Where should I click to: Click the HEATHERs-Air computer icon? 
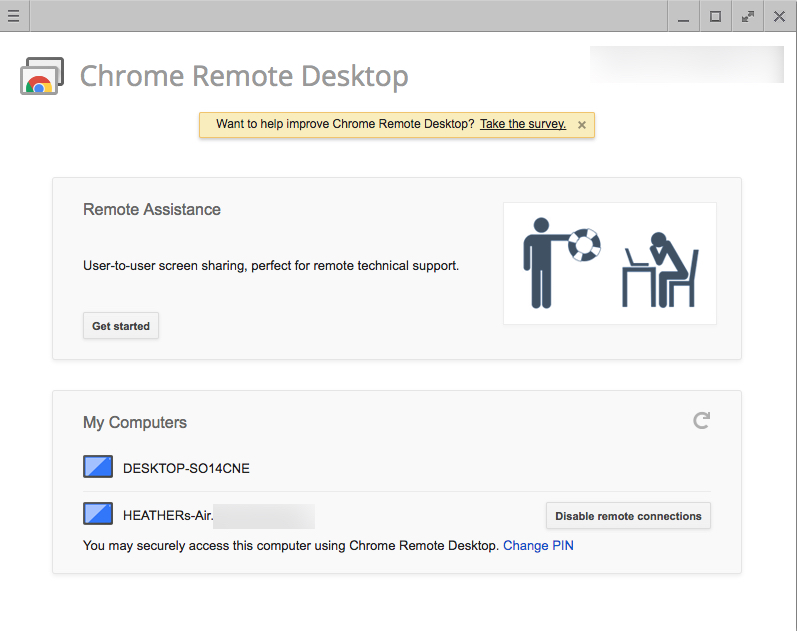tap(98, 514)
